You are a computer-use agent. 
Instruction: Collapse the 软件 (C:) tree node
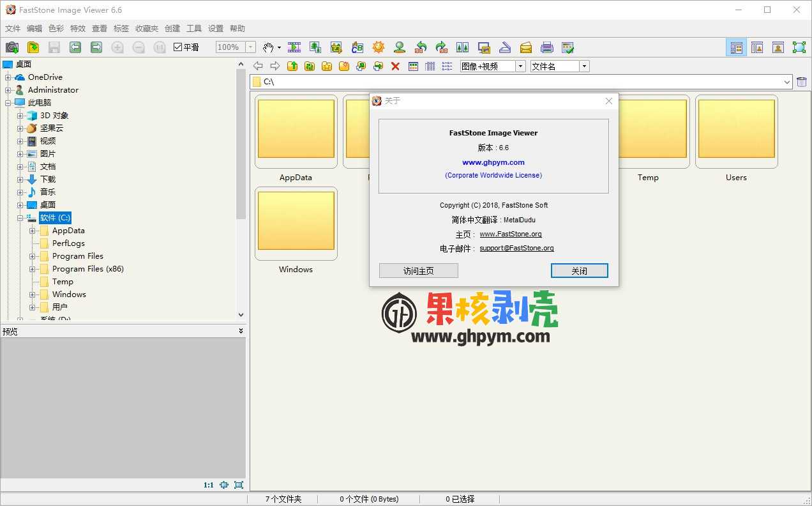pos(20,218)
